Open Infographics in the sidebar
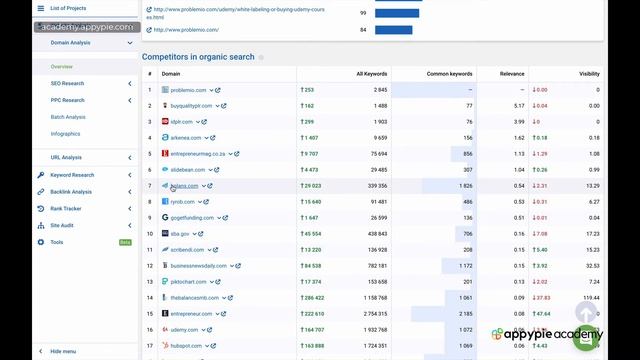 (65, 134)
